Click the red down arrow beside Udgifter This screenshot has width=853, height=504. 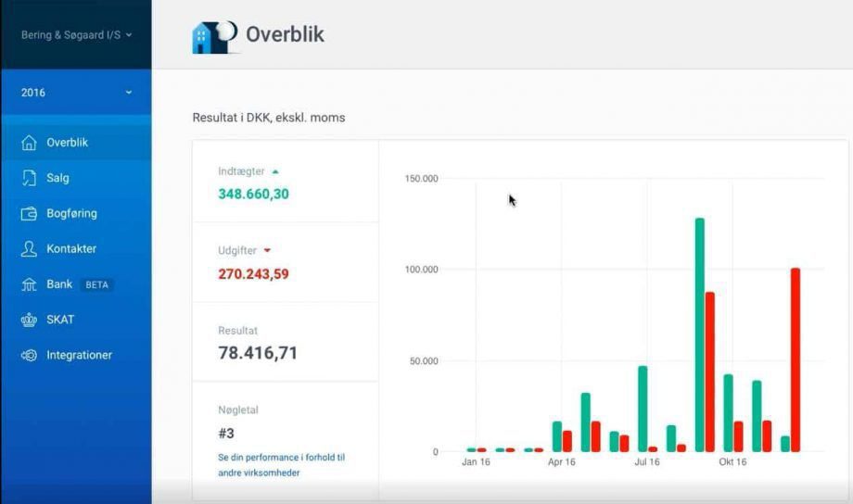[267, 251]
